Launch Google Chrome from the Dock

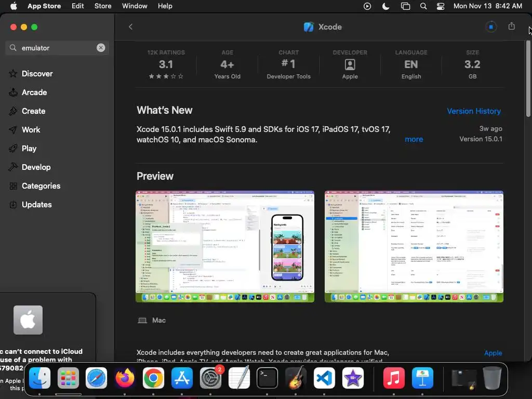pos(153,378)
